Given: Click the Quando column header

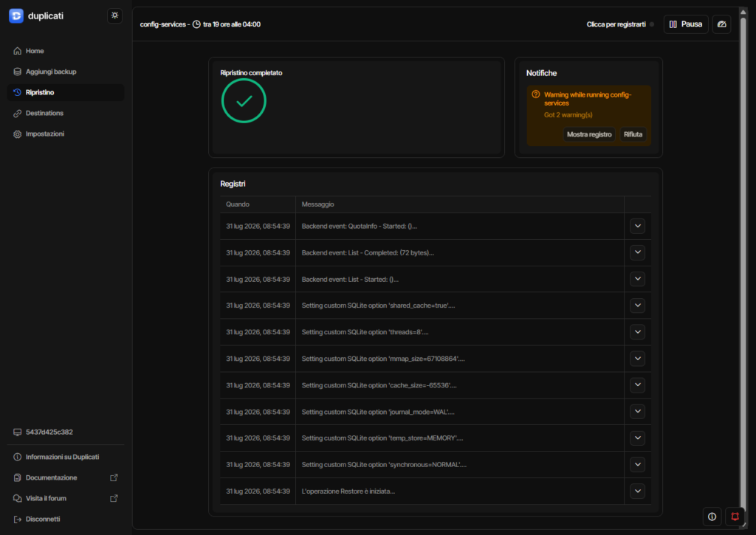Looking at the screenshot, I should pyautogui.click(x=238, y=204).
